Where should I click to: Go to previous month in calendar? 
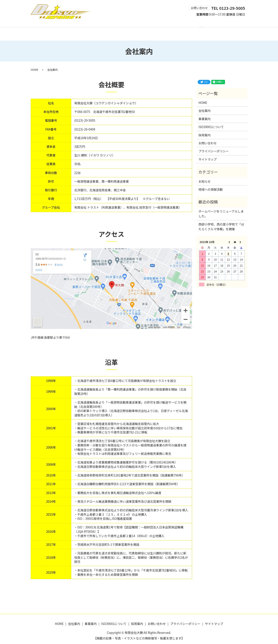pos(229,242)
